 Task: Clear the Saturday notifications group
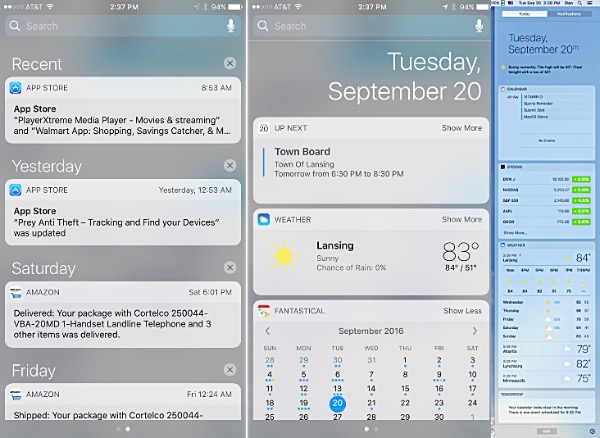click(x=230, y=267)
